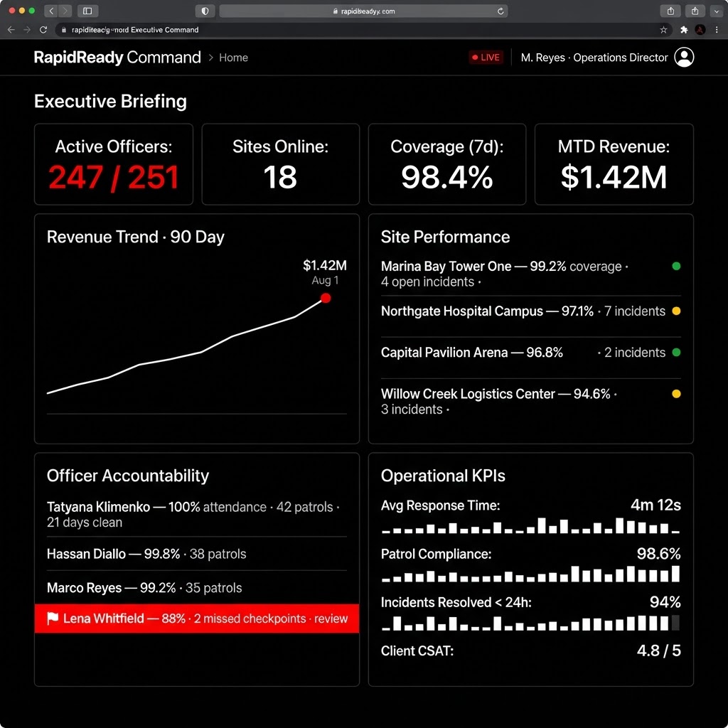The image size is (728, 728).
Task: Click Marina Bay Tower One green status dot
Action: [677, 266]
